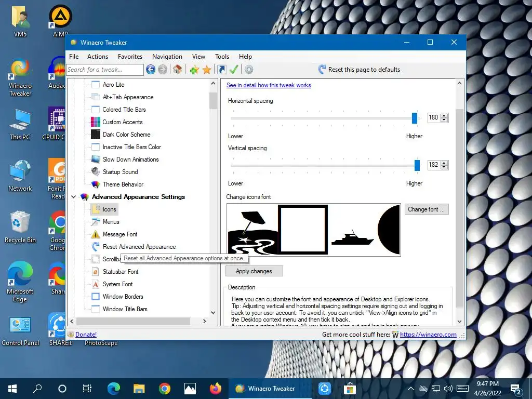Click the Vertical spacing slider handle
532x399 pixels.
[417, 165]
